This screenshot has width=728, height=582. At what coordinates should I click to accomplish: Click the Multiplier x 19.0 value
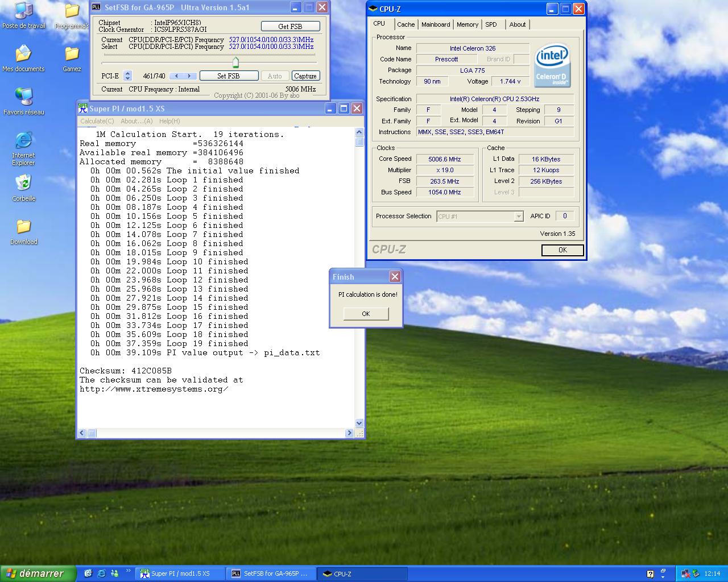[x=445, y=170]
